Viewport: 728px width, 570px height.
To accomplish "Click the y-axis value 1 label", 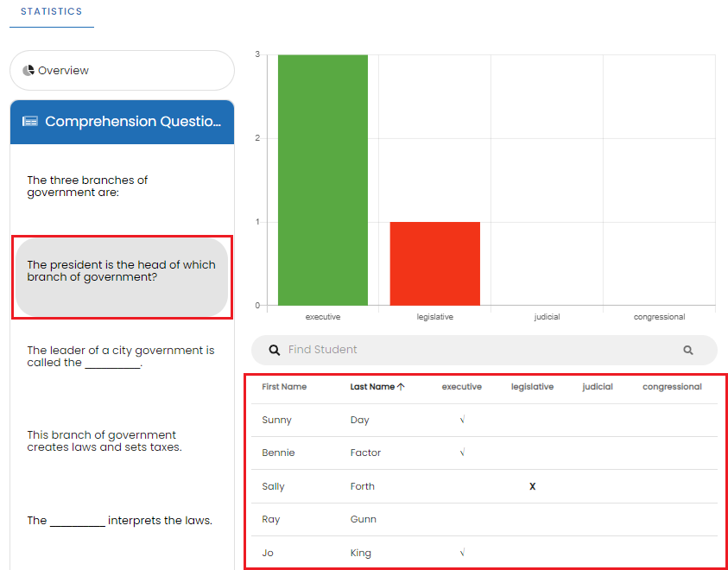I will pyautogui.click(x=257, y=222).
